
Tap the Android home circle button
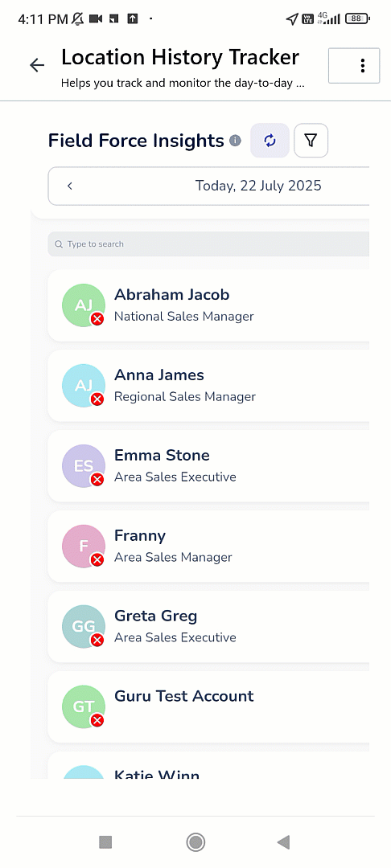click(195, 842)
